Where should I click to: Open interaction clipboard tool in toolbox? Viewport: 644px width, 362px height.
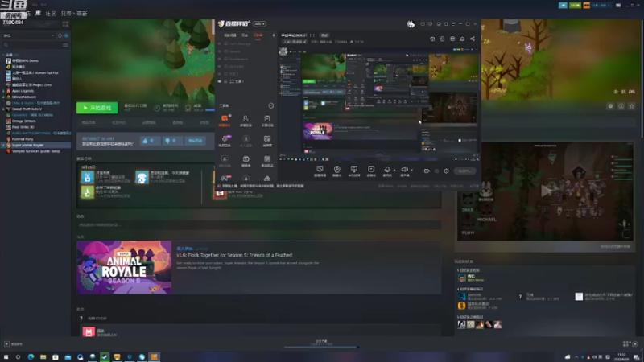tap(267, 121)
